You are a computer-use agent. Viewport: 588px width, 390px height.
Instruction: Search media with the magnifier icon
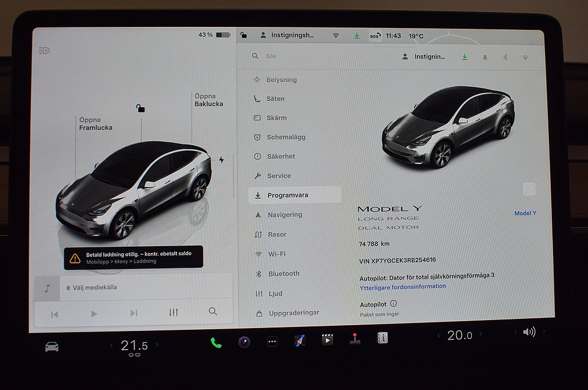(213, 311)
